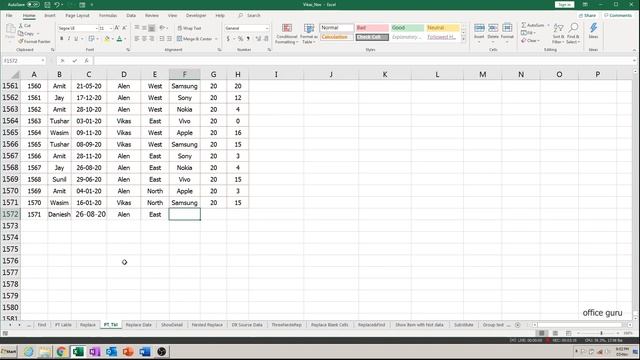Switch to the Developer tab
This screenshot has width=640, height=360.
pyautogui.click(x=196, y=16)
